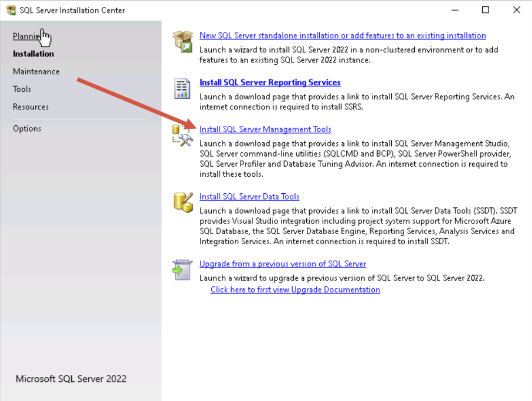This screenshot has height=401, width=532.
Task: Open Install SQL Server Data Tools link
Action: tap(249, 196)
